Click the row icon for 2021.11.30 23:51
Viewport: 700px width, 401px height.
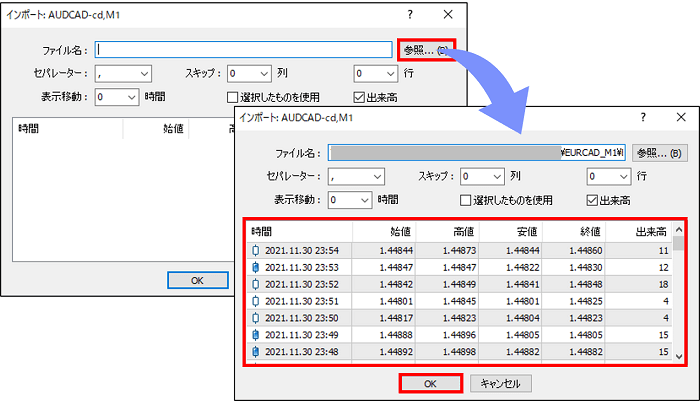pos(256,301)
